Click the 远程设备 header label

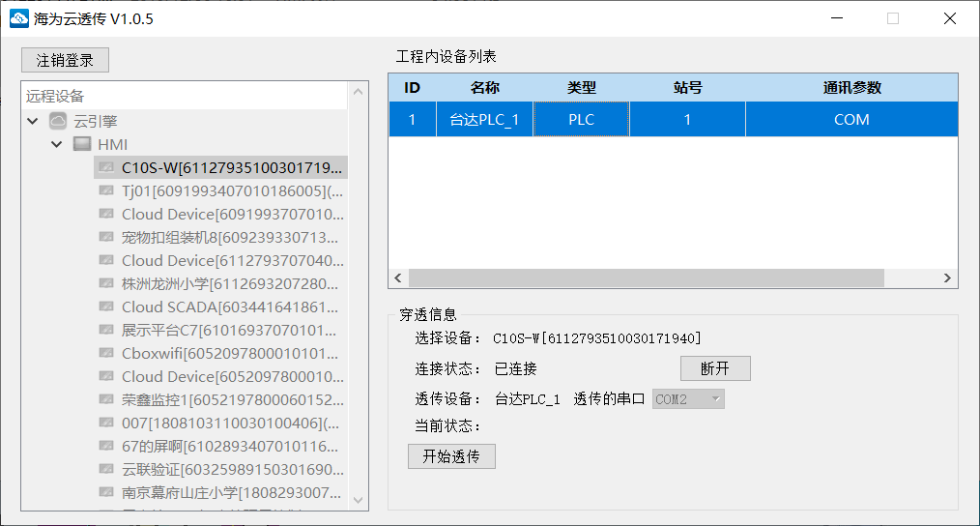pyautogui.click(x=55, y=96)
